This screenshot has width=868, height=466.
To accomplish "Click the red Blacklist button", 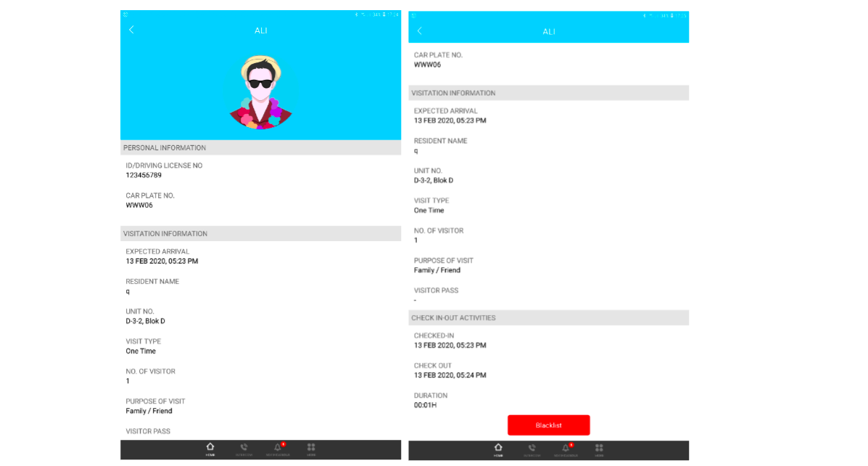I will [x=549, y=425].
